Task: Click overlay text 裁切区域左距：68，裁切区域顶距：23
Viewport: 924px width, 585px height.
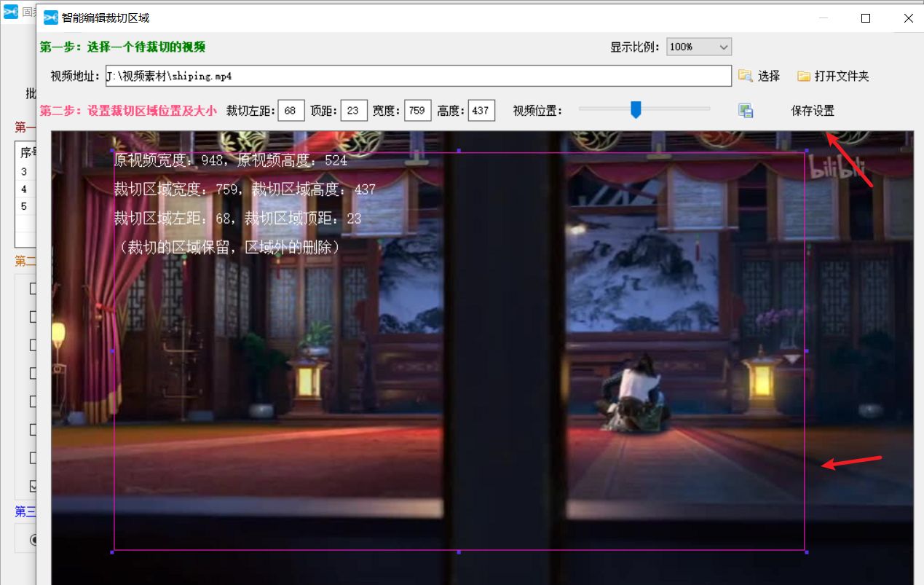Action: (237, 219)
